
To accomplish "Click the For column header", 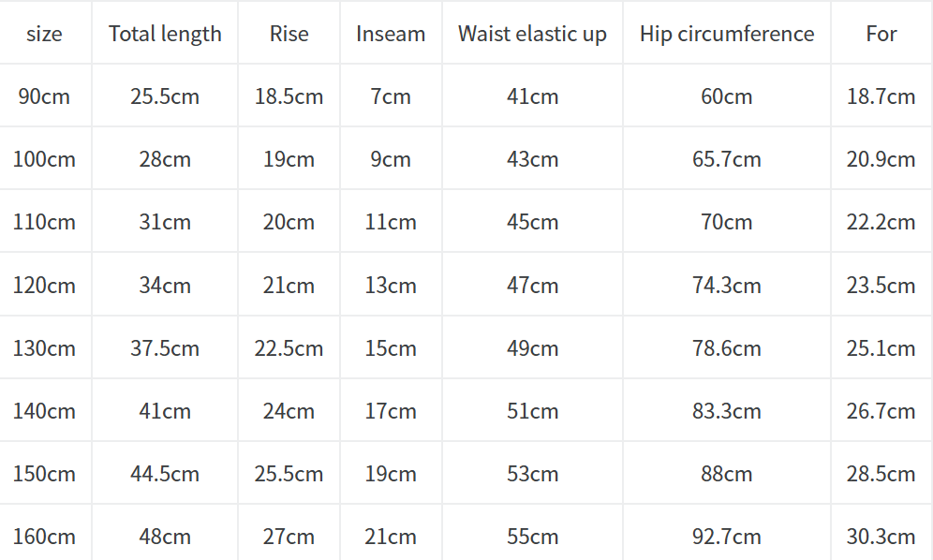I will pos(881,34).
